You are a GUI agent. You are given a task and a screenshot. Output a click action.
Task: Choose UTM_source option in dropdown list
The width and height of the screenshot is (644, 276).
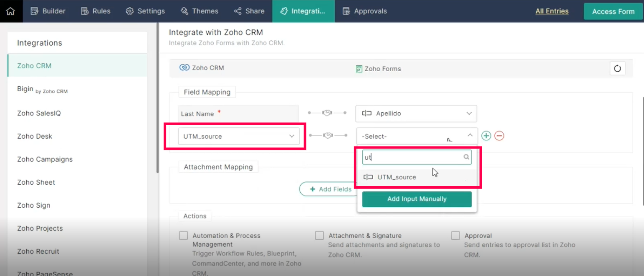417,177
